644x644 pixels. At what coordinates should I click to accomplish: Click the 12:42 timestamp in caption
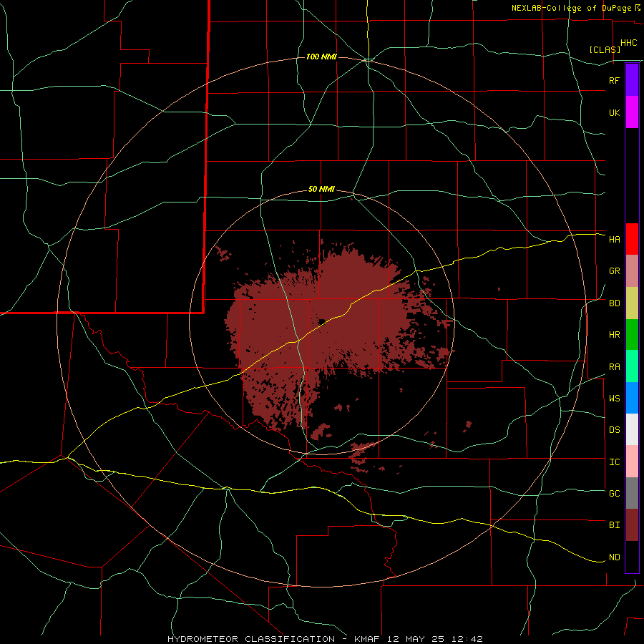click(x=468, y=639)
